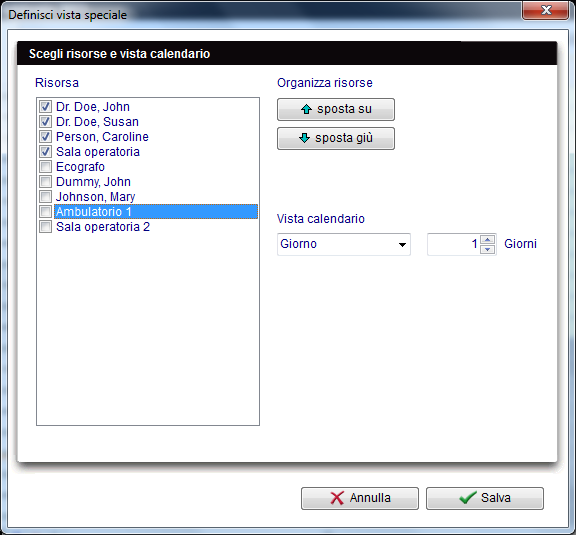The width and height of the screenshot is (576, 535).
Task: Click the red X icon on Annulla
Action: click(337, 498)
